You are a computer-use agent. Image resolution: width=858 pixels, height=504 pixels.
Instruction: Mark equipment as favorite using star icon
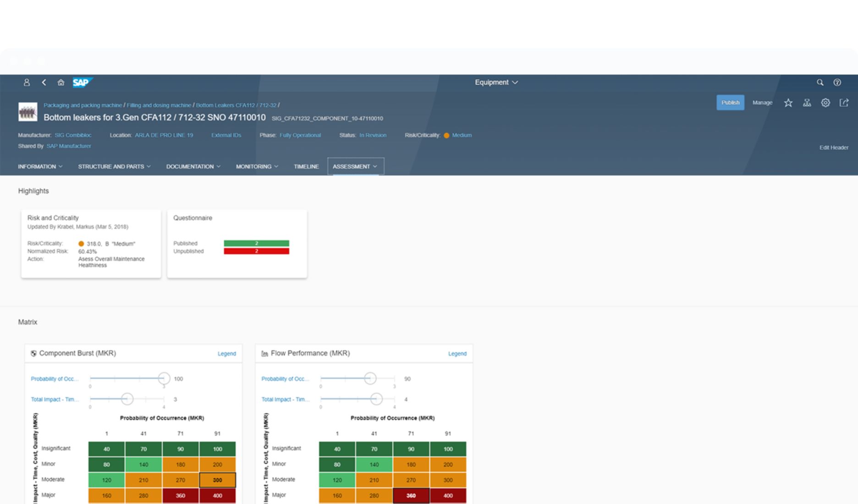[x=788, y=103]
